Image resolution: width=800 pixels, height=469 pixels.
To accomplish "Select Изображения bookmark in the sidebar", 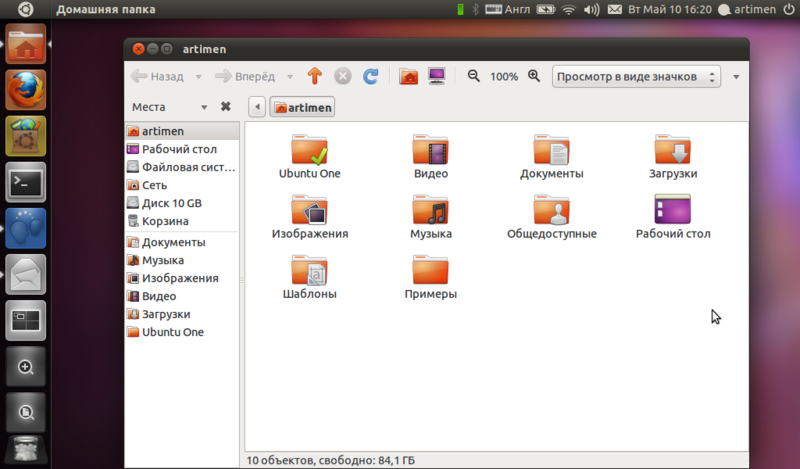I will [182, 278].
